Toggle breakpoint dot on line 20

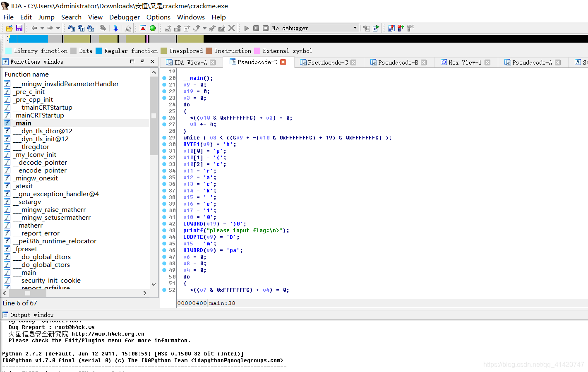click(x=164, y=78)
